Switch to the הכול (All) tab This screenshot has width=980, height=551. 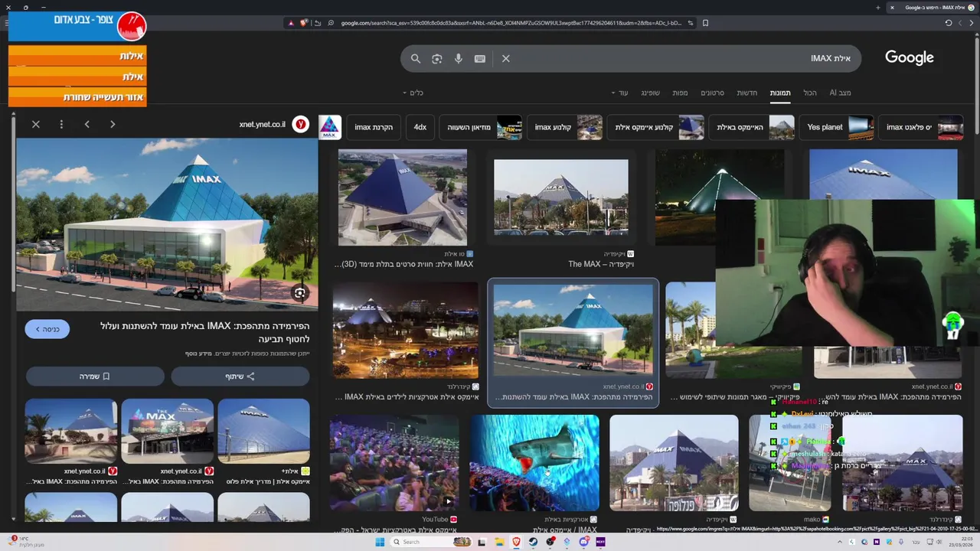click(x=810, y=93)
